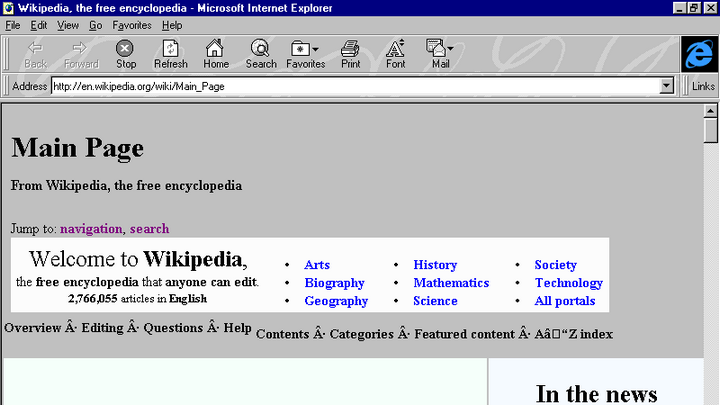Open the View menu

68,25
